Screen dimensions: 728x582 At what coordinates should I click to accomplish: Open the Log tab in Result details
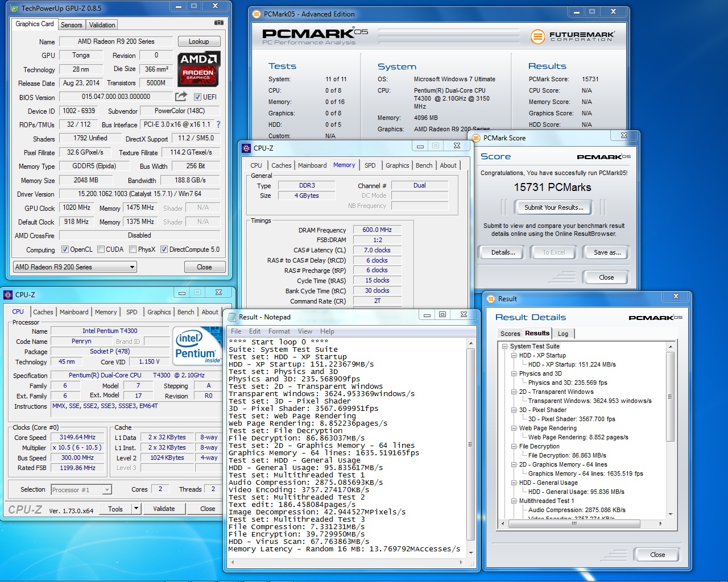point(563,334)
